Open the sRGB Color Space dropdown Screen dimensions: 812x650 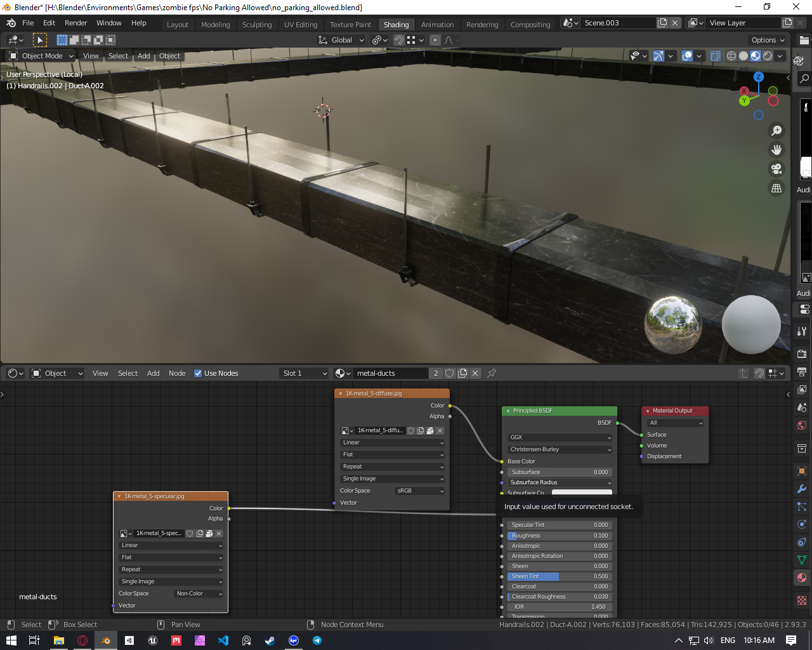click(x=420, y=491)
